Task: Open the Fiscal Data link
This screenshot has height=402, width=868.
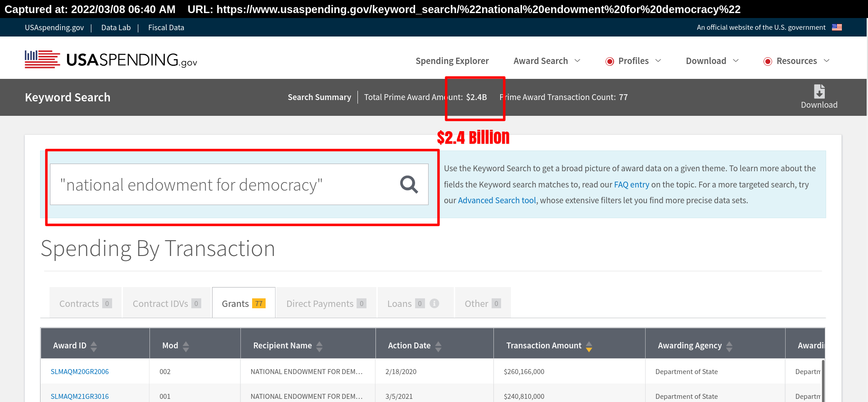Action: tap(166, 27)
